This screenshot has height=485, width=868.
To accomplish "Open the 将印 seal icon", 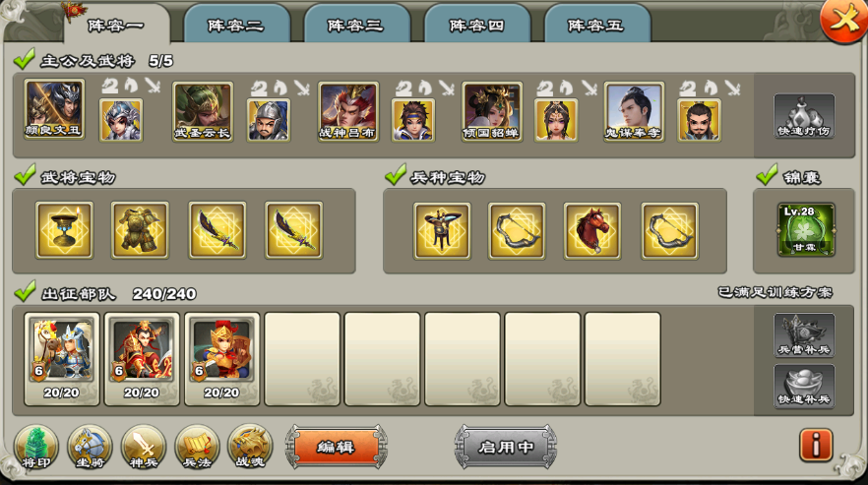I will pyautogui.click(x=36, y=448).
